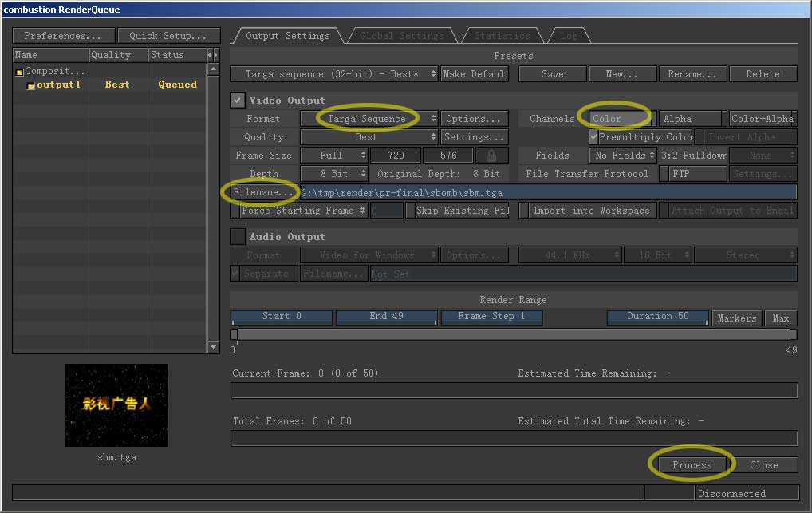Open the 8 Bit Depth dropdown
The height and width of the screenshot is (513, 812).
point(334,174)
